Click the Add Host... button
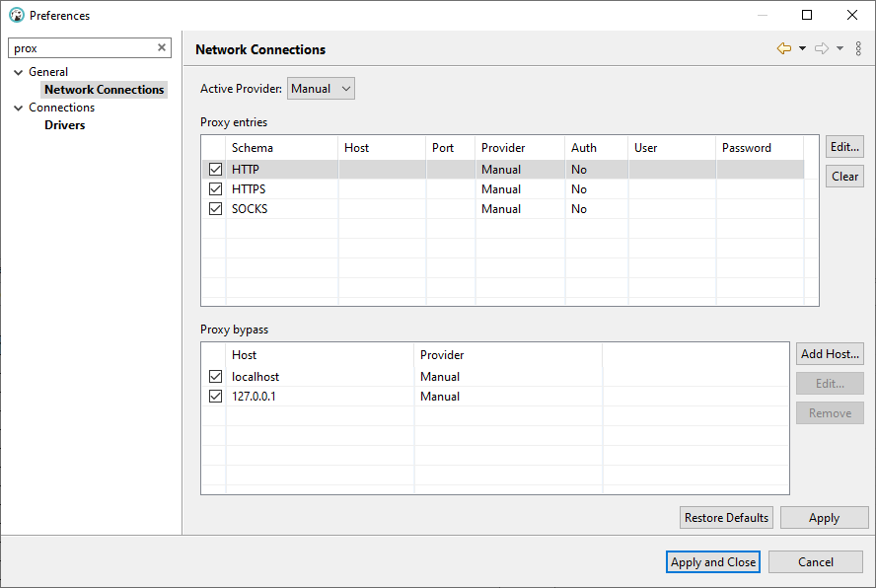Image resolution: width=876 pixels, height=588 pixels. click(830, 353)
